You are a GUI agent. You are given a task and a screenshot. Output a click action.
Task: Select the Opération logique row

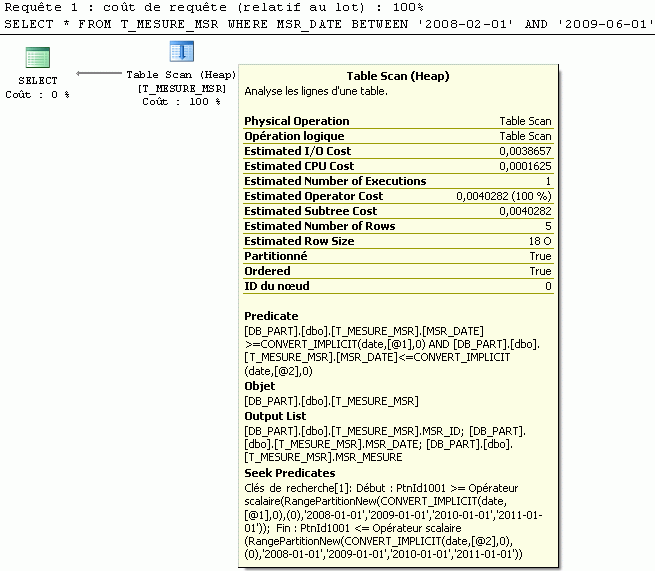(397, 136)
